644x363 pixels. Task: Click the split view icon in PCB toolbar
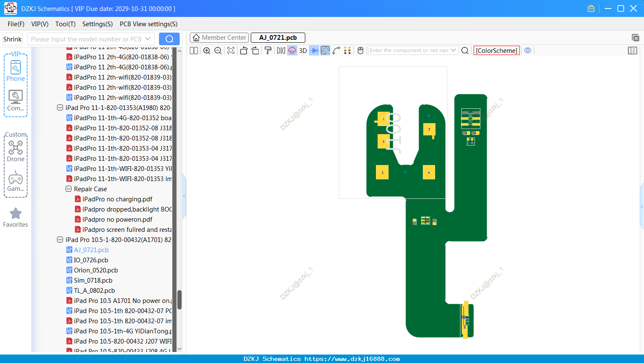(194, 50)
